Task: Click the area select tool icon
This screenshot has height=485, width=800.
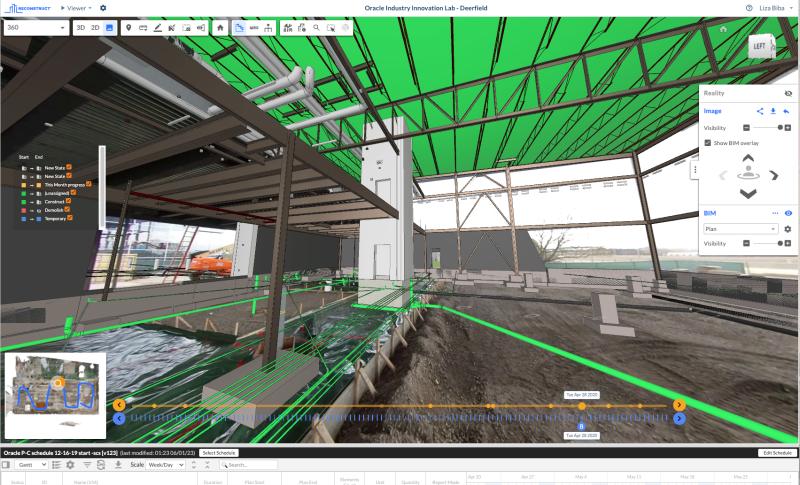Action: pos(331,28)
